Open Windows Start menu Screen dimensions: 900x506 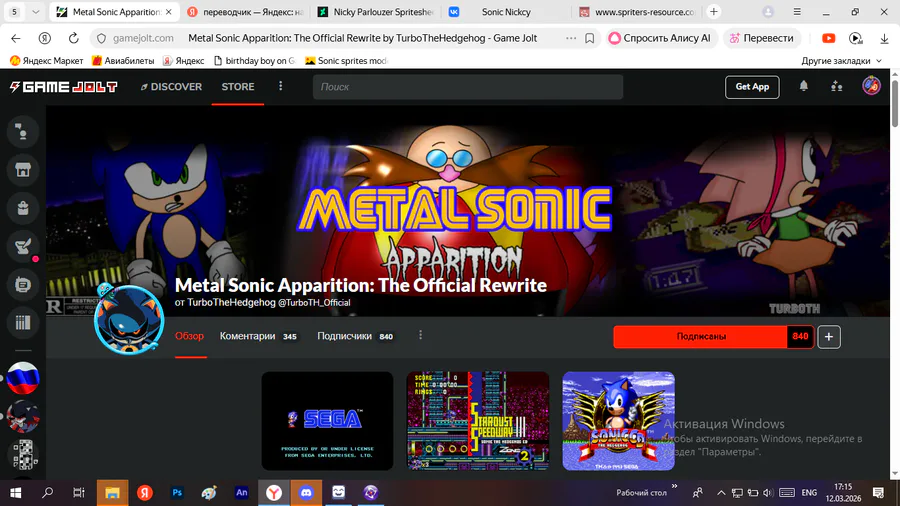(15, 493)
